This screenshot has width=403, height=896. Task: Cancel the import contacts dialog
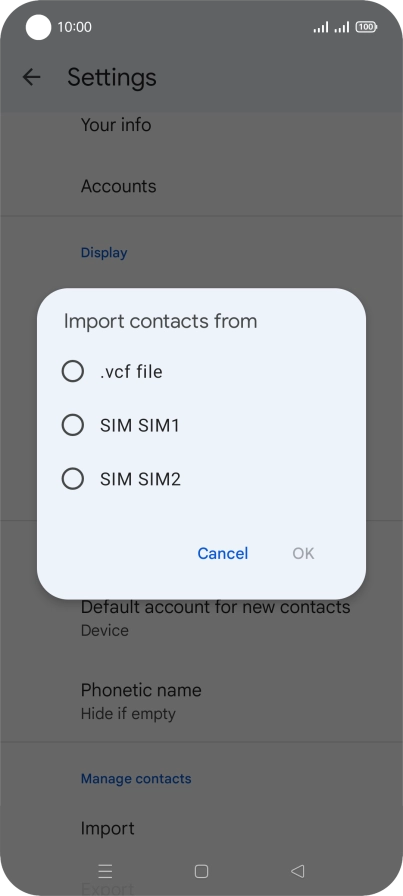pos(222,553)
